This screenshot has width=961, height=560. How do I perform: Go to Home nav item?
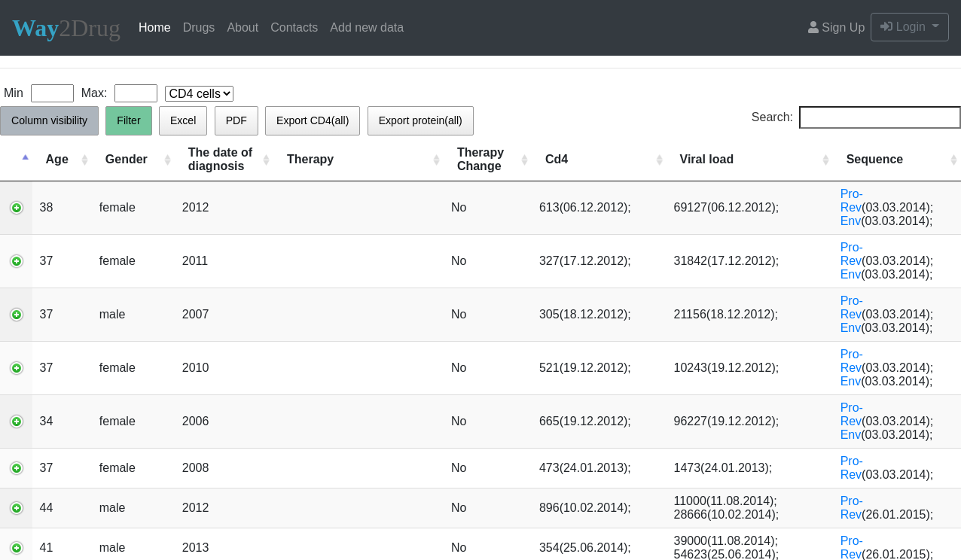[154, 27]
